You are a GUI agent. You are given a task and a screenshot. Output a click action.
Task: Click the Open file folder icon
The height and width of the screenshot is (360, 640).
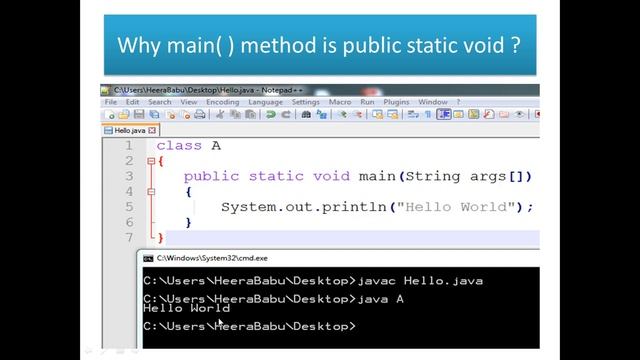(124, 115)
